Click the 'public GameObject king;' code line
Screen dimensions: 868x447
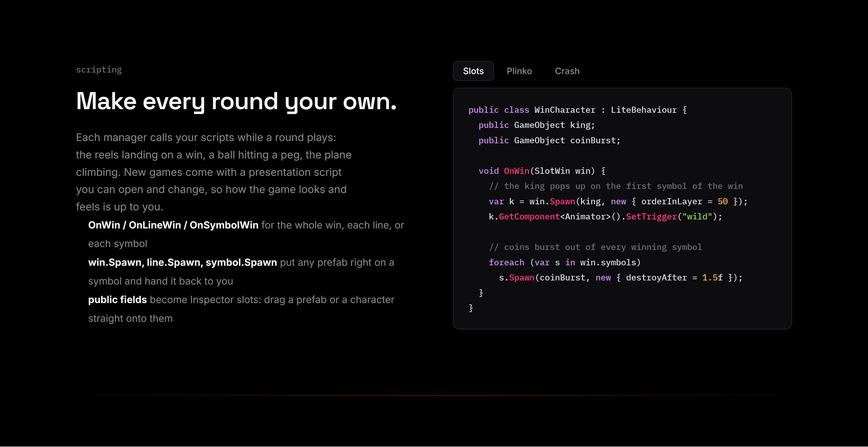click(537, 125)
